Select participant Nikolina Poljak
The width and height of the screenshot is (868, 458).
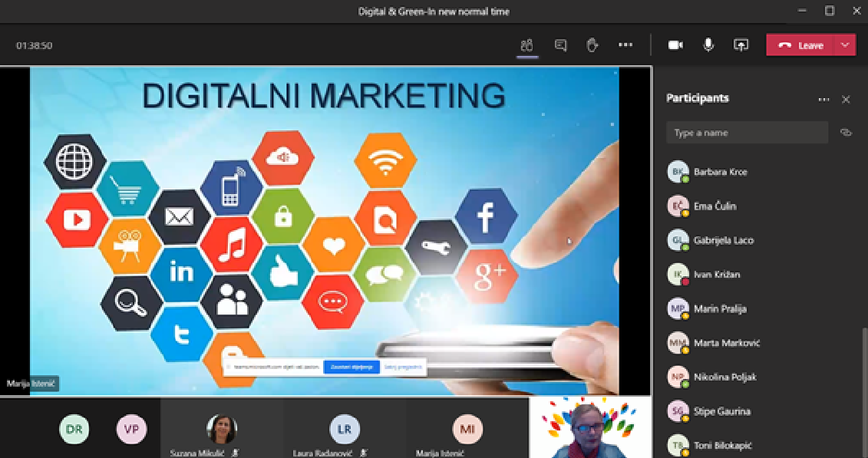(760, 377)
